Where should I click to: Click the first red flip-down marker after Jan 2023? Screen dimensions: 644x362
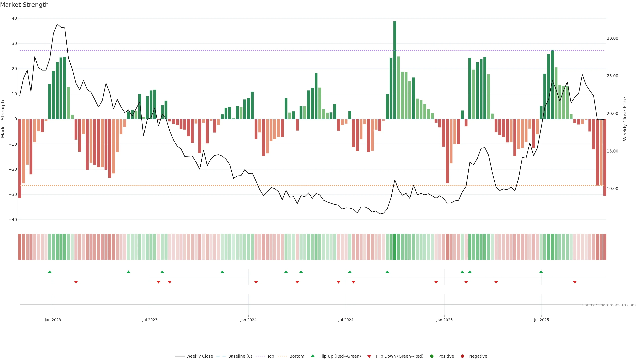point(76,282)
